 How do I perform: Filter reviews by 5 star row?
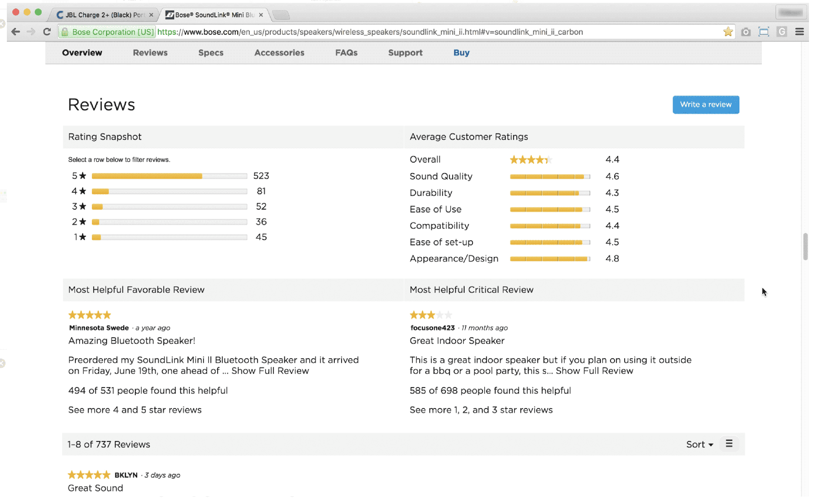[x=170, y=176]
